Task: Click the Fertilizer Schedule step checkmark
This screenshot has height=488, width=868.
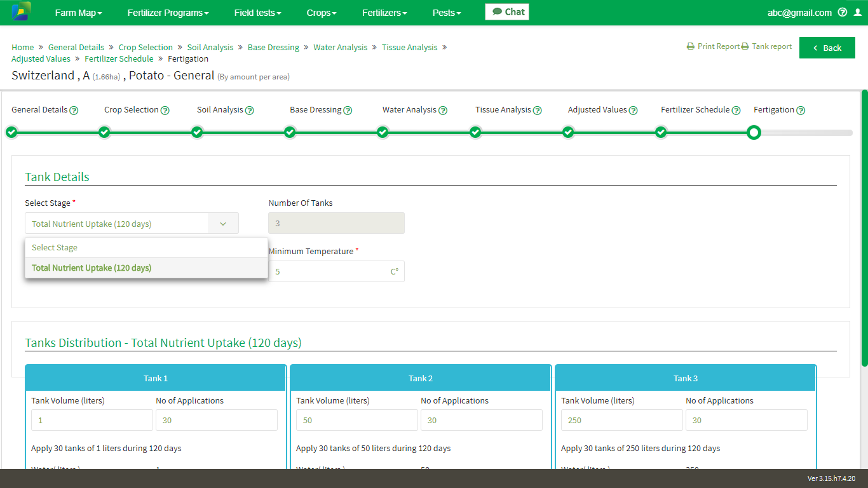Action: pos(661,132)
